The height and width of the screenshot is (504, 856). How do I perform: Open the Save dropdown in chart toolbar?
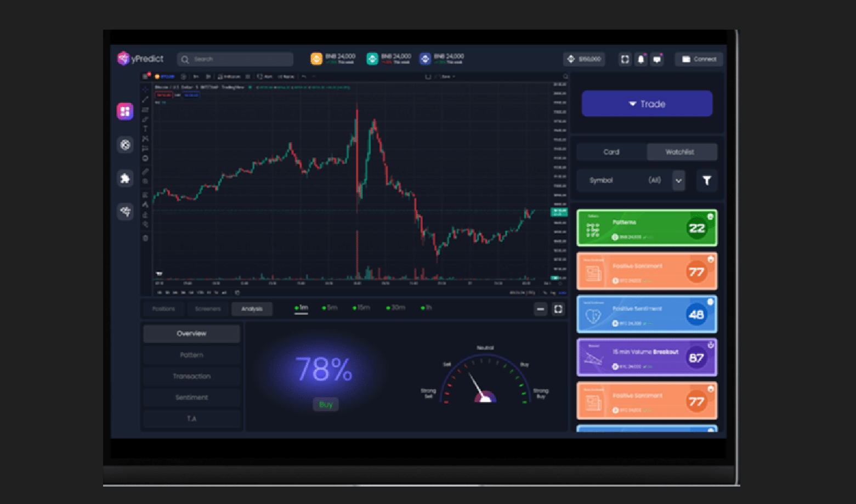tap(446, 77)
